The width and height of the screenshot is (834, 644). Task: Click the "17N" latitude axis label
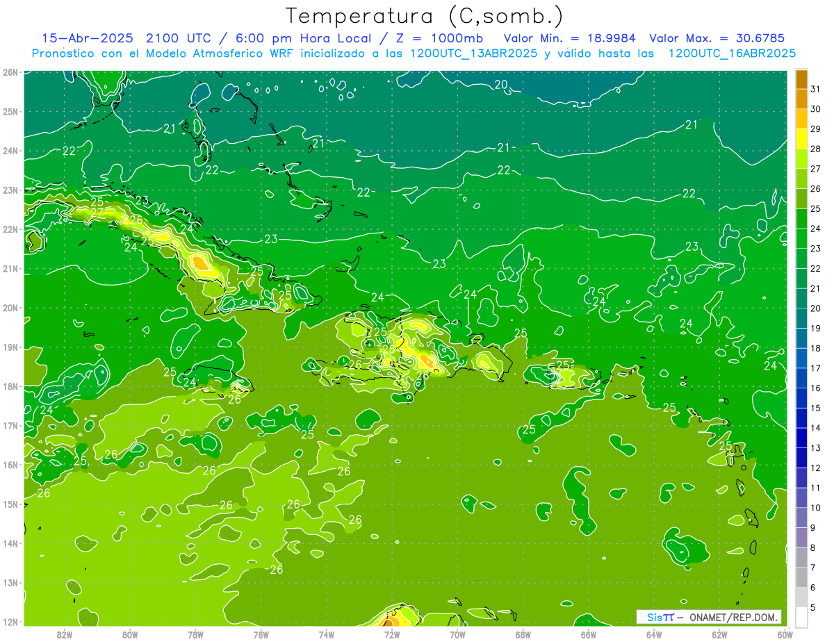10,426
